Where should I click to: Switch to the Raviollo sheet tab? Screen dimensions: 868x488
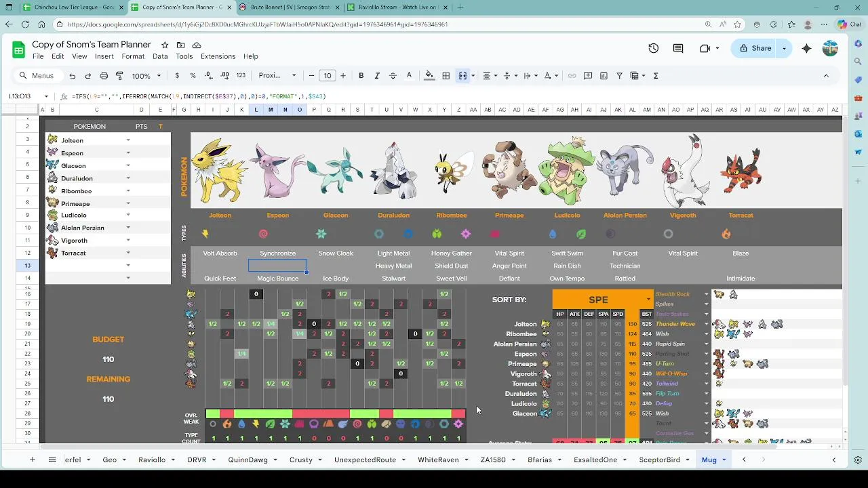tap(152, 460)
